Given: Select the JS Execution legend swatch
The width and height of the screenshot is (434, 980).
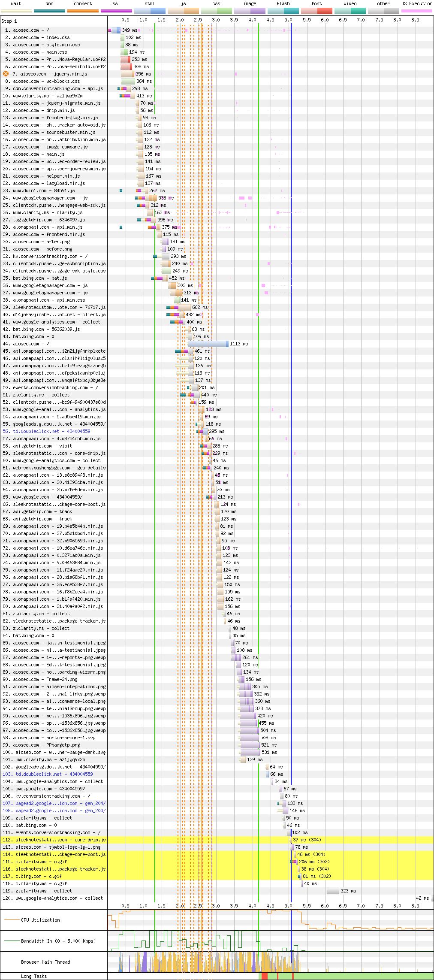Looking at the screenshot, I should point(416,11).
